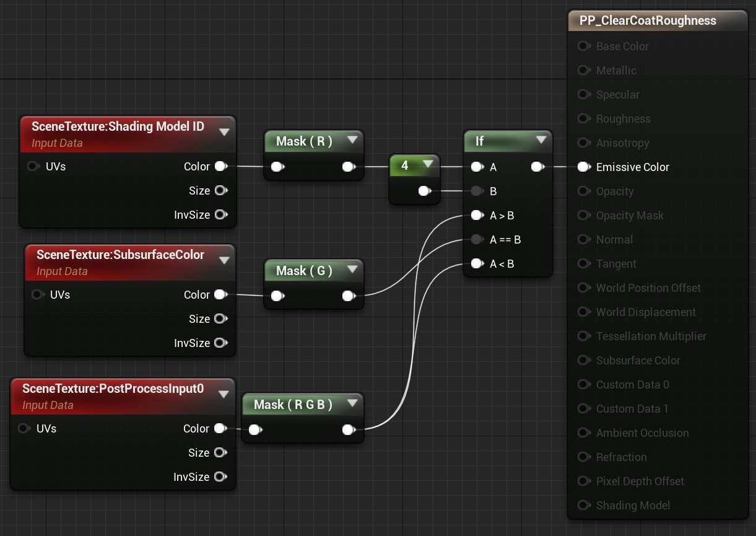Image resolution: width=756 pixels, height=536 pixels.
Task: Click Size output pin of PostProcessInput0 node
Action: click(x=220, y=452)
